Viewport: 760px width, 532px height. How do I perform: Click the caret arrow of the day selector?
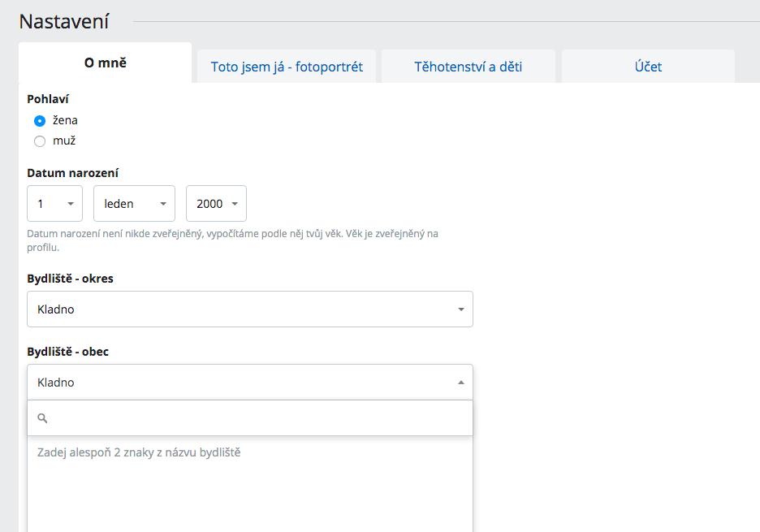click(71, 204)
